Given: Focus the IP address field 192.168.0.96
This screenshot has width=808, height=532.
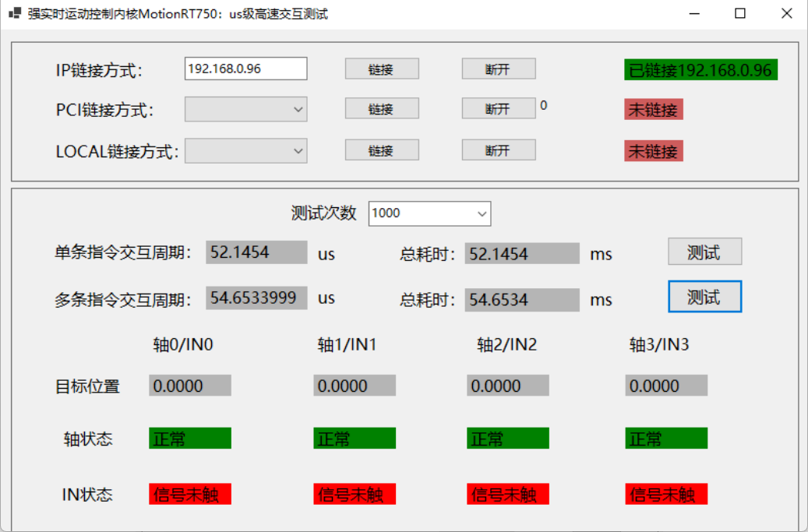Looking at the screenshot, I should [245, 69].
